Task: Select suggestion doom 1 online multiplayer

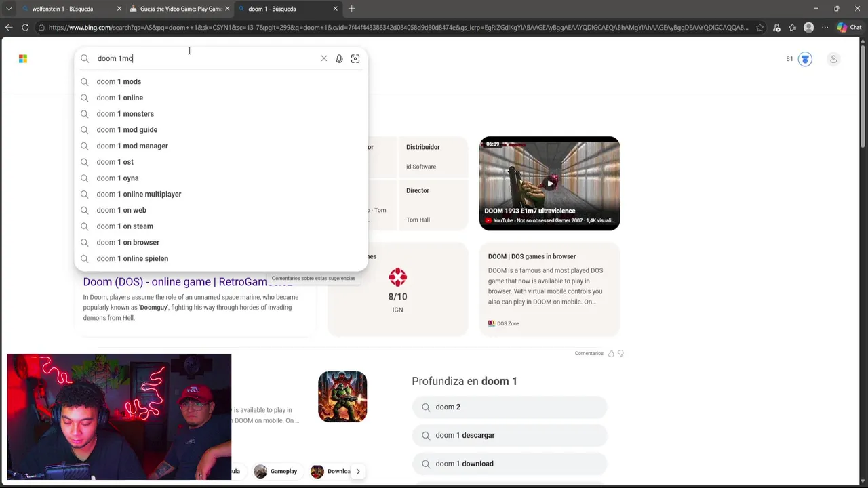Action: click(221, 194)
